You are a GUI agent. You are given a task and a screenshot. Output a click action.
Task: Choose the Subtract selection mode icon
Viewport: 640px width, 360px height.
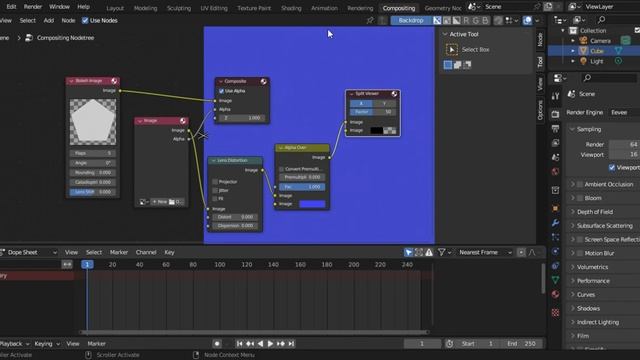467,64
